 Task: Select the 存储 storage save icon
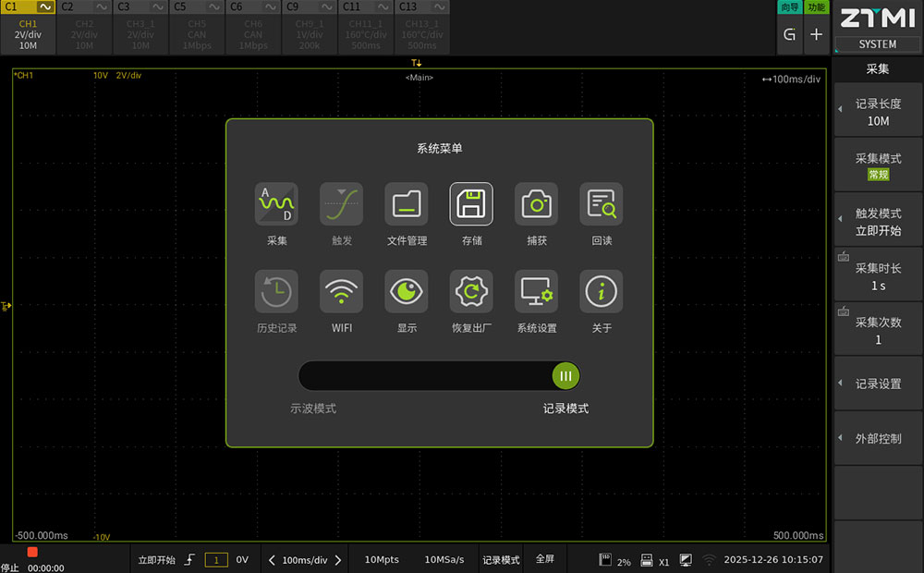tap(471, 204)
